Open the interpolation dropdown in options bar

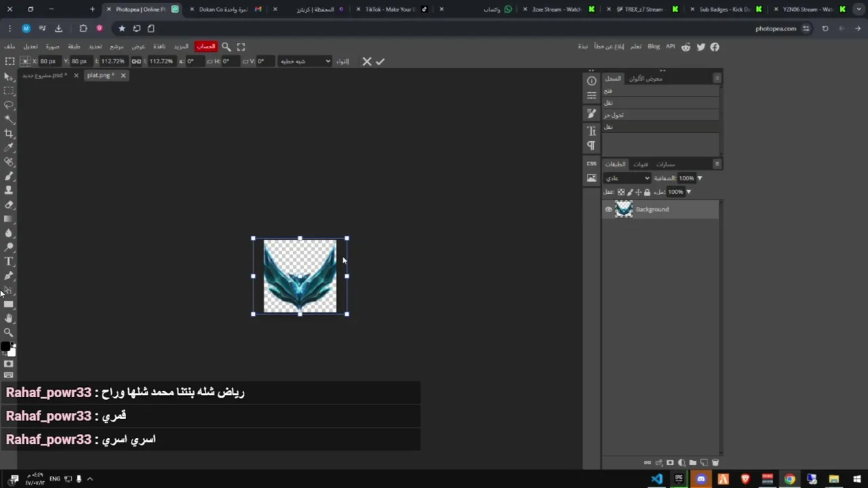click(x=304, y=61)
